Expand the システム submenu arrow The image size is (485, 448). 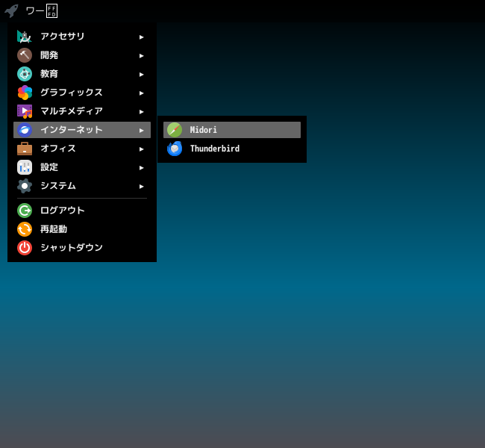[x=141, y=187]
